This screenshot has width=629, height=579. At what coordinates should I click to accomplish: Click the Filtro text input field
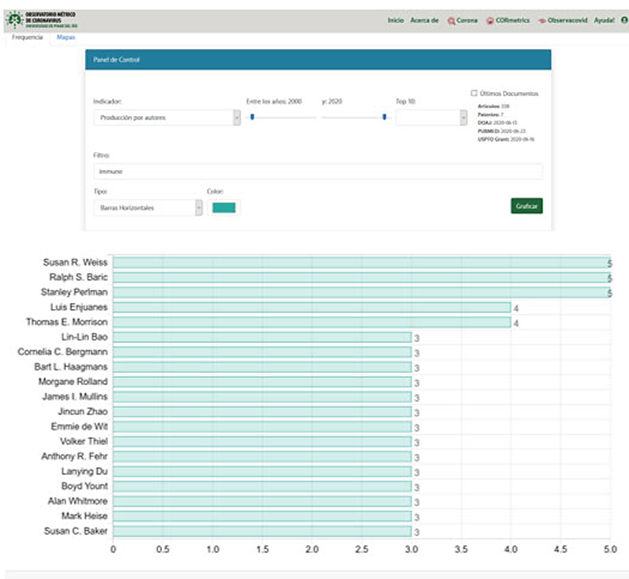pyautogui.click(x=317, y=172)
